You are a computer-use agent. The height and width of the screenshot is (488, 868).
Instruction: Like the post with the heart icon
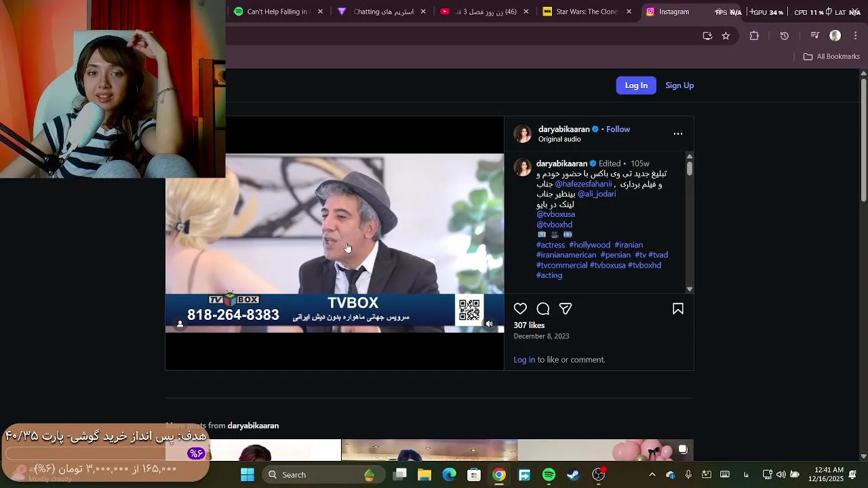520,309
